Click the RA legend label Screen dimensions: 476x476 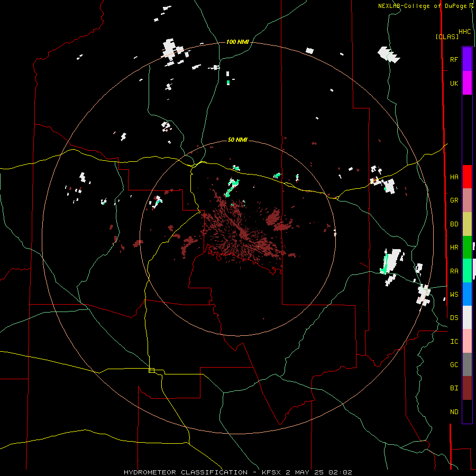(454, 271)
